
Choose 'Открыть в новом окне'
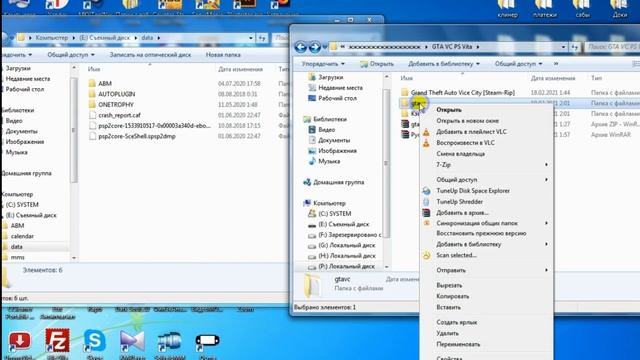click(467, 121)
